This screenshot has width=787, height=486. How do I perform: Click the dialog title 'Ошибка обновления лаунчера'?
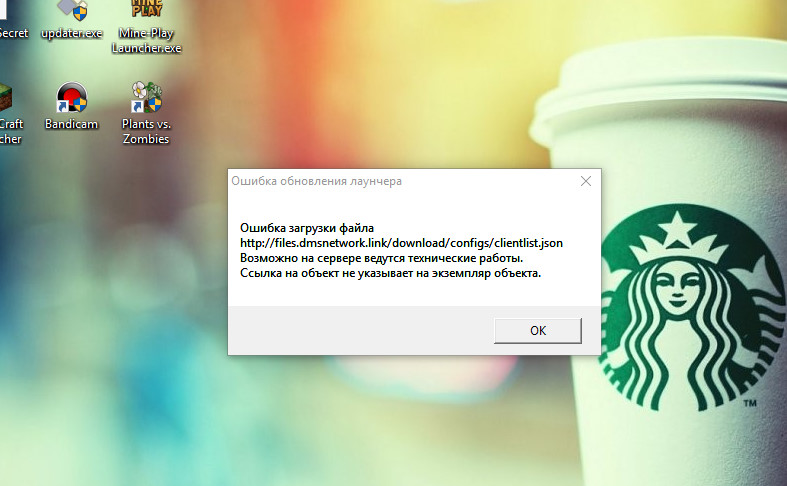click(x=316, y=181)
